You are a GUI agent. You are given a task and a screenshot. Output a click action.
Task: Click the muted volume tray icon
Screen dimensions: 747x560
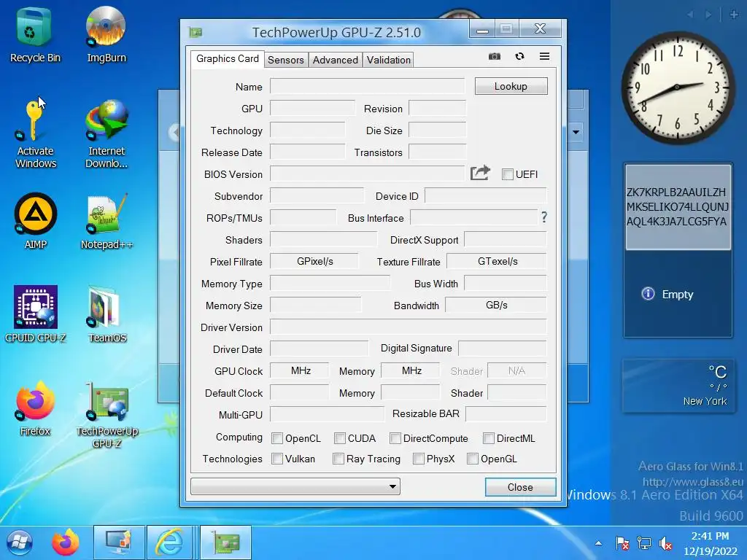click(x=665, y=542)
